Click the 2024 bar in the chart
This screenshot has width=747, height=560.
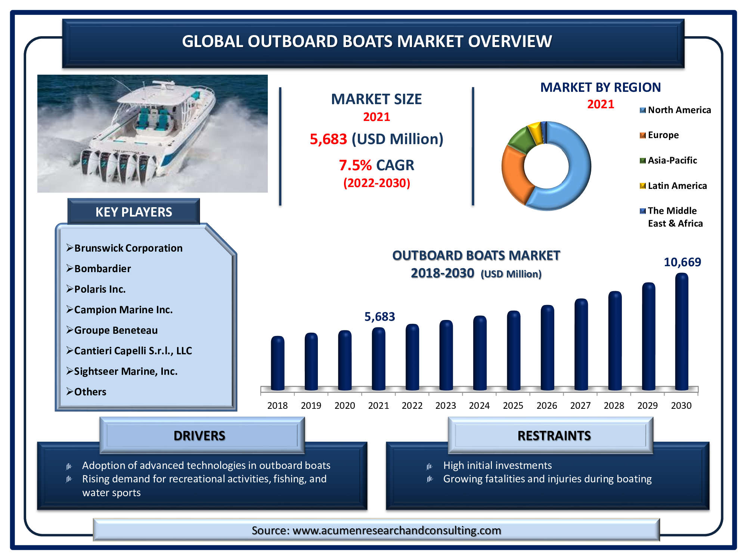click(x=480, y=353)
